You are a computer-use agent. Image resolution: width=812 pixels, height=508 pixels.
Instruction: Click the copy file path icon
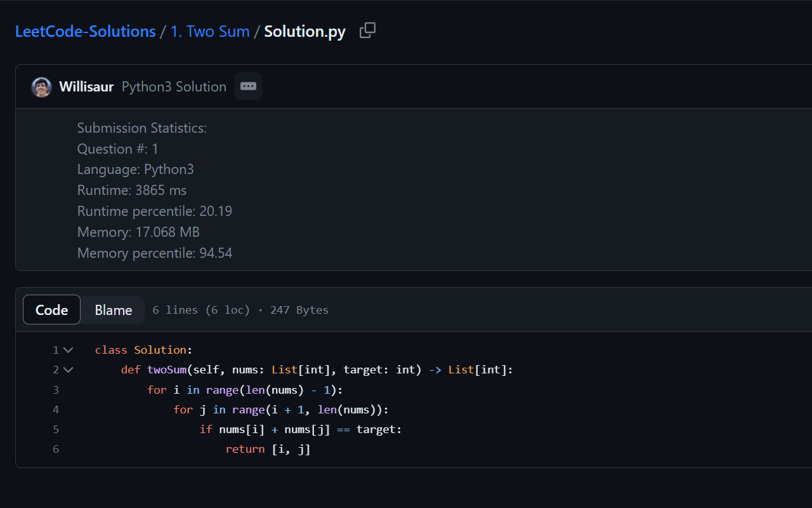point(367,30)
